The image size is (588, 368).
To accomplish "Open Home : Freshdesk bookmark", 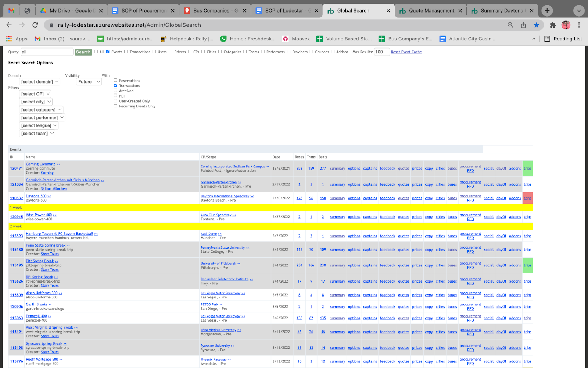I will tap(248, 39).
